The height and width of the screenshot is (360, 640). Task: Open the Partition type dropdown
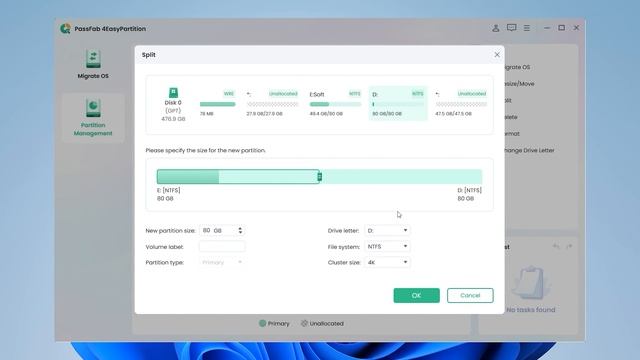(x=222, y=262)
